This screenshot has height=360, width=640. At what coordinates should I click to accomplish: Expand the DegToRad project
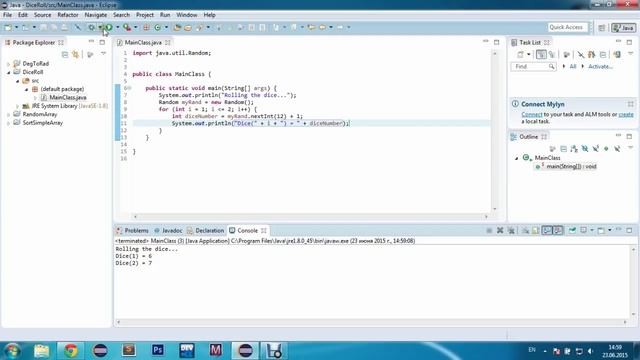click(x=9, y=64)
